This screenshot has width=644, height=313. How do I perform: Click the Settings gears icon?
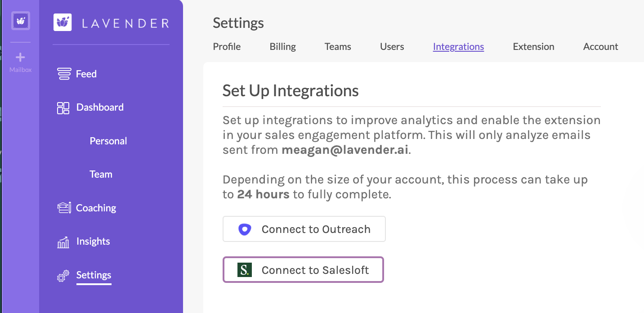pyautogui.click(x=63, y=276)
